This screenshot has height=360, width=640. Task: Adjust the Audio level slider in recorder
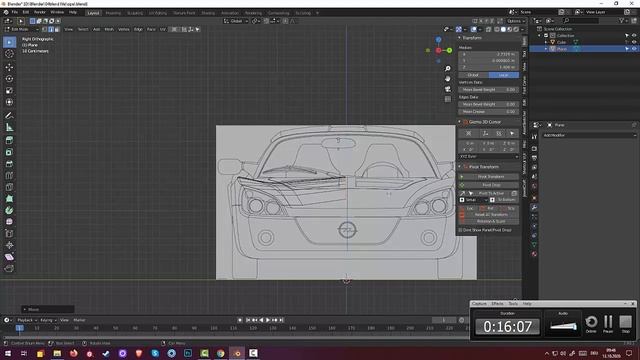[563, 326]
